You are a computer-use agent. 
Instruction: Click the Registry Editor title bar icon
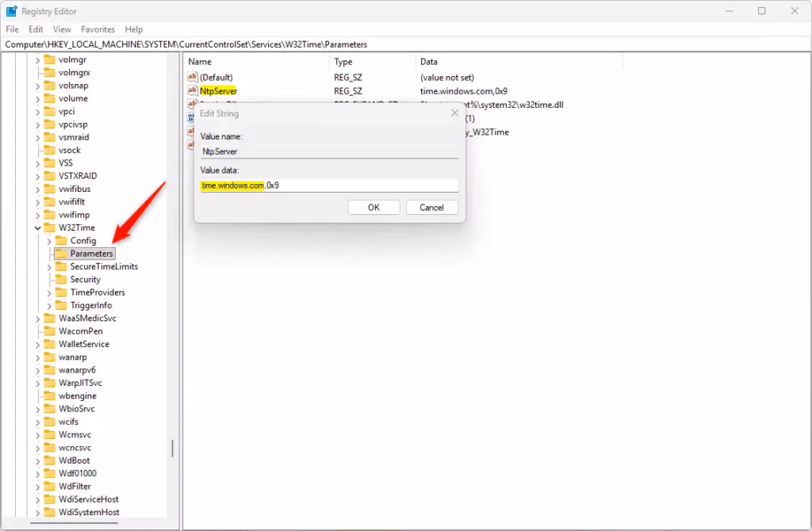[x=11, y=11]
